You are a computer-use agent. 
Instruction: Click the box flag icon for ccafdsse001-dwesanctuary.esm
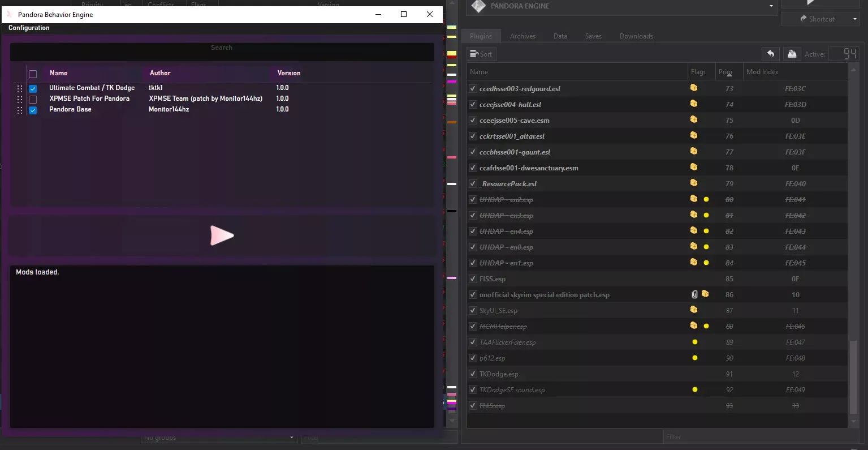tap(694, 167)
